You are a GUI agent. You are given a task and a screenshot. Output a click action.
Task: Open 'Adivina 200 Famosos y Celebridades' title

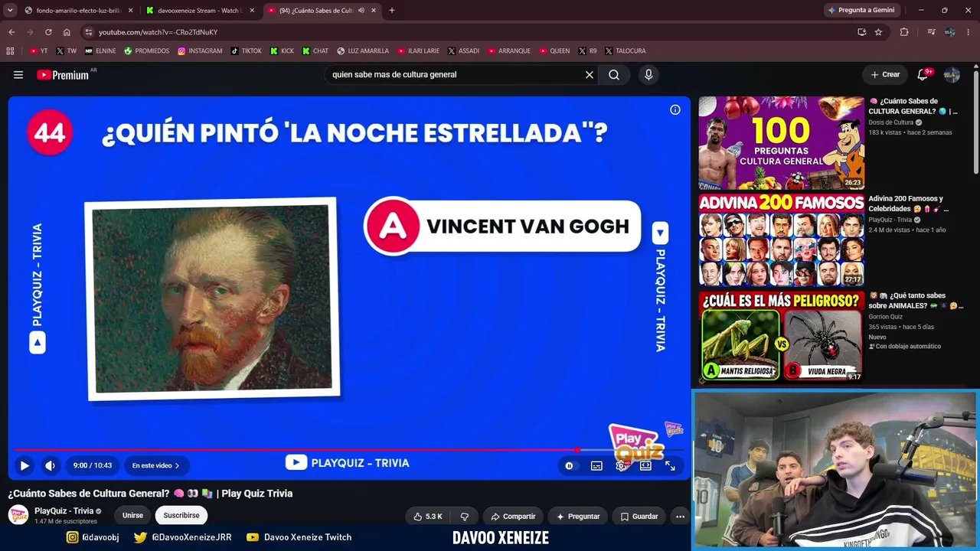(x=908, y=204)
